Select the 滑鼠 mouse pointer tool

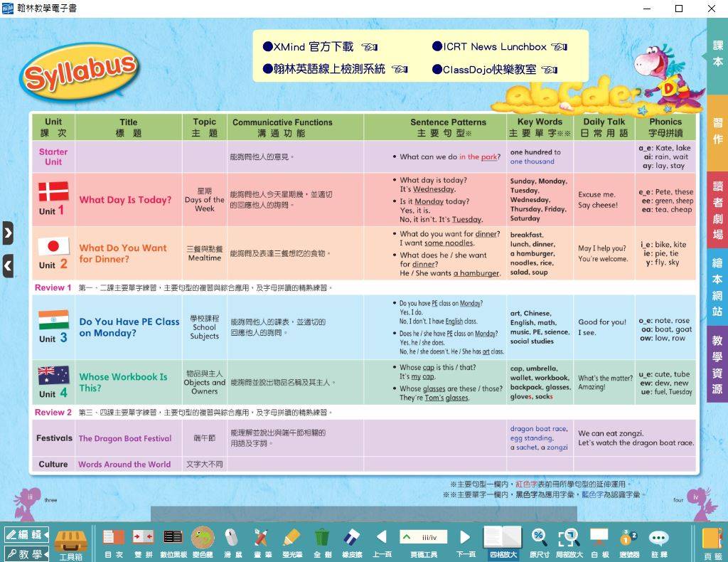coord(231,543)
